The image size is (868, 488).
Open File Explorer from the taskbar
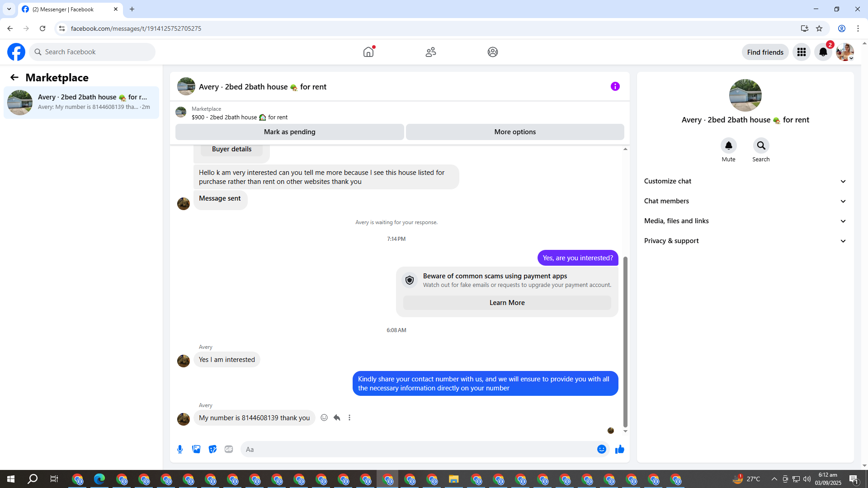coord(454,479)
